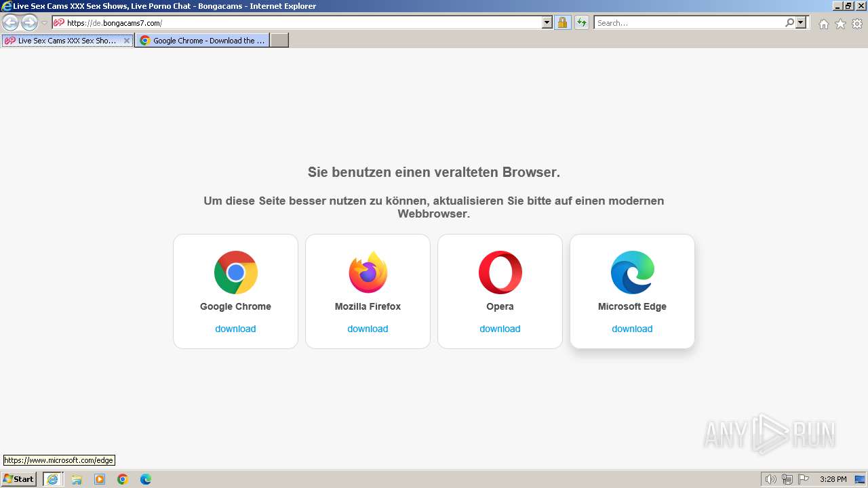Restore down the Internet Explorer window
This screenshot has width=868, height=488.
pos(848,6)
